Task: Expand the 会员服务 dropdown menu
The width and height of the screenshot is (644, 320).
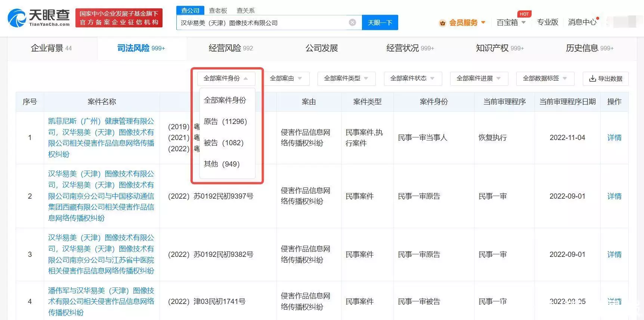Action: (483, 22)
